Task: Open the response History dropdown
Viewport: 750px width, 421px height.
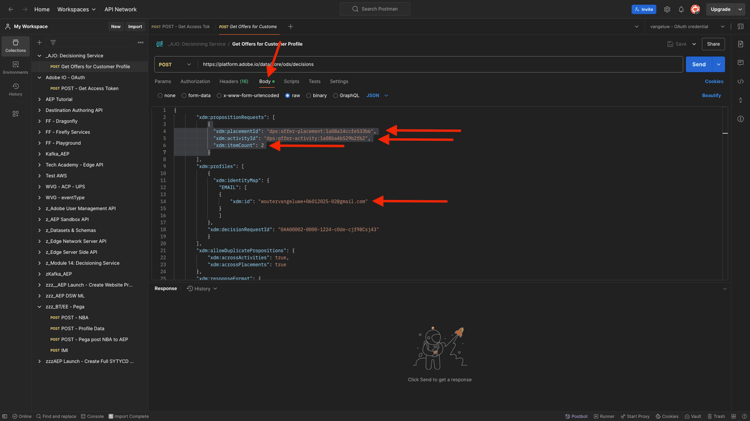Action: coord(202,289)
